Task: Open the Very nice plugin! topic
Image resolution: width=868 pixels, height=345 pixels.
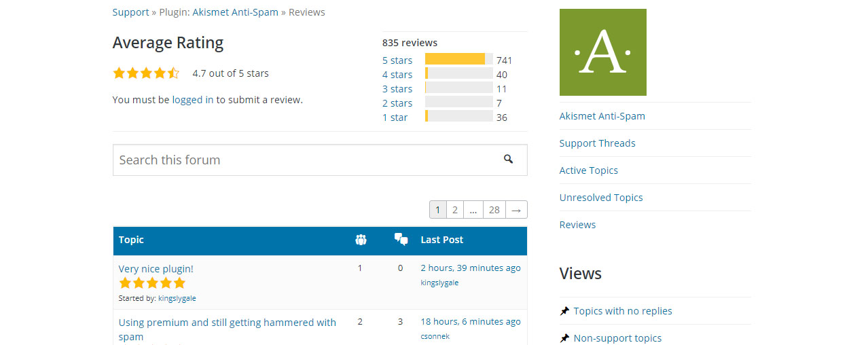Action: pos(156,269)
